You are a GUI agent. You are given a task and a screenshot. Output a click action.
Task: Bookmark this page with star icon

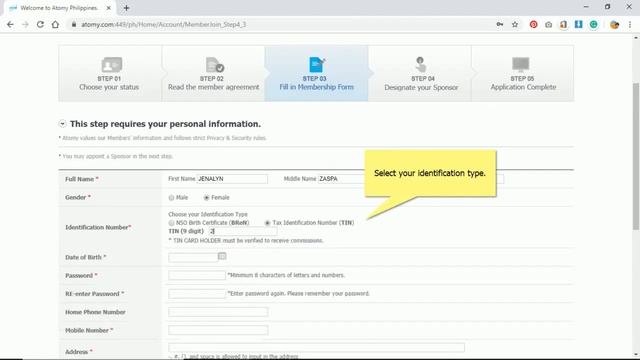515,24
